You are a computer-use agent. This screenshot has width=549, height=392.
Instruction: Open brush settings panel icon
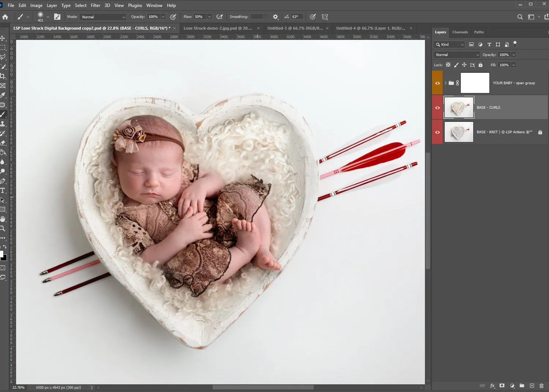(57, 17)
